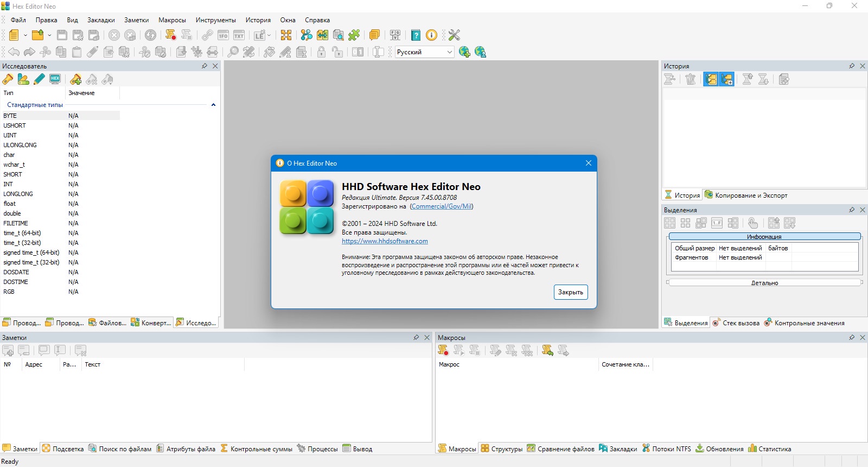Image resolution: width=868 pixels, height=467 pixels.
Task: Switch to the Структуры tab
Action: click(501, 449)
